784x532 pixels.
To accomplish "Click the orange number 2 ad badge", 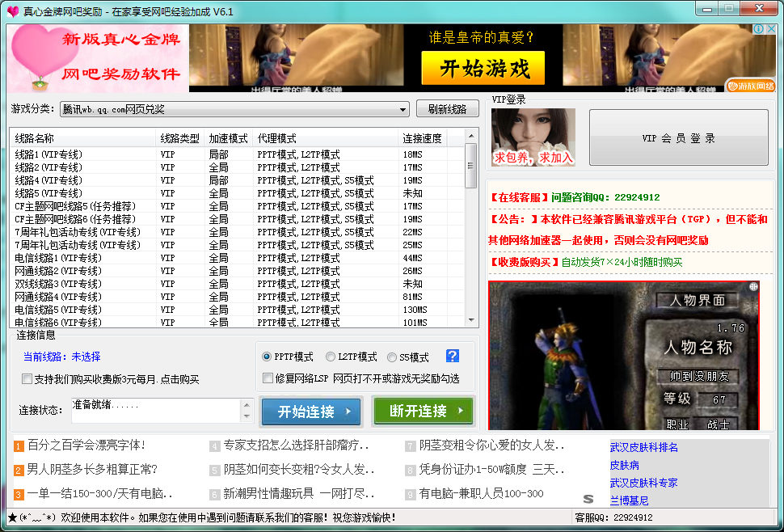I will (x=19, y=471).
